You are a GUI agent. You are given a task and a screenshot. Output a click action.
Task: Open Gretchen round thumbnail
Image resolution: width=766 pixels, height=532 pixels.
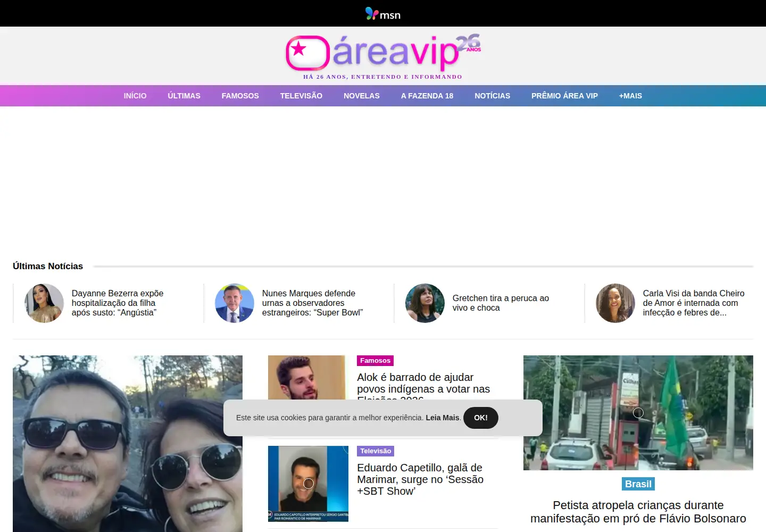425,303
